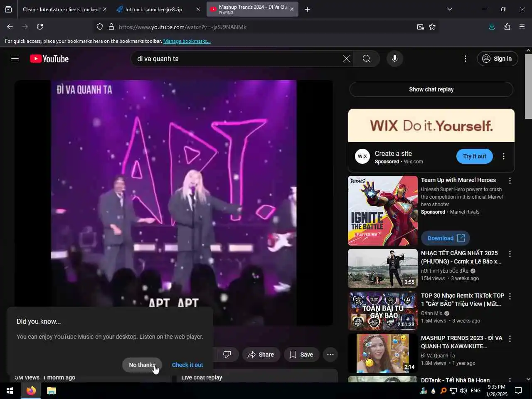Open the YouTube guide hamburger menu
Screen dimensions: 532x399
pos(15,59)
